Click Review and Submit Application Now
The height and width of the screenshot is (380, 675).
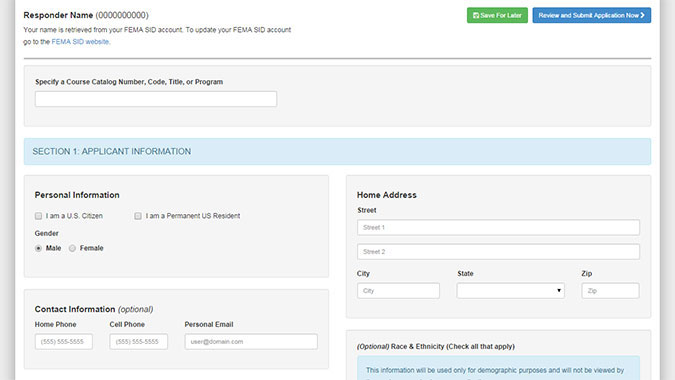pos(591,15)
